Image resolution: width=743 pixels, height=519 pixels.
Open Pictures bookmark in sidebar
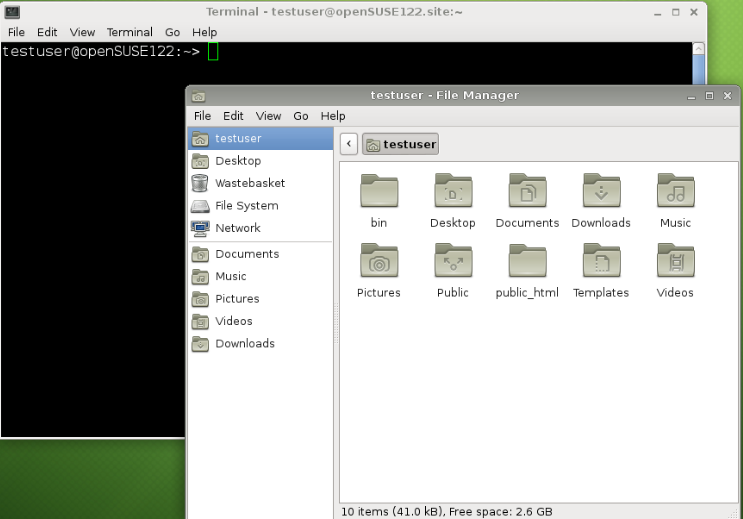click(261, 299)
